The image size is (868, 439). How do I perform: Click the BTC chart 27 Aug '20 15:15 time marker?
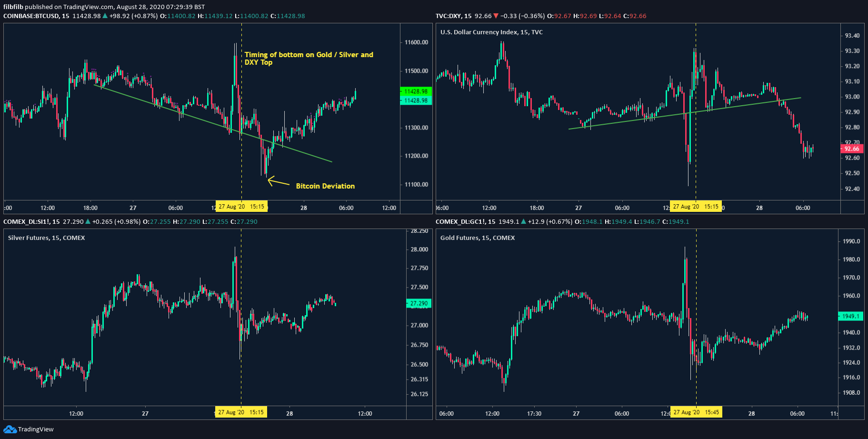coord(241,207)
